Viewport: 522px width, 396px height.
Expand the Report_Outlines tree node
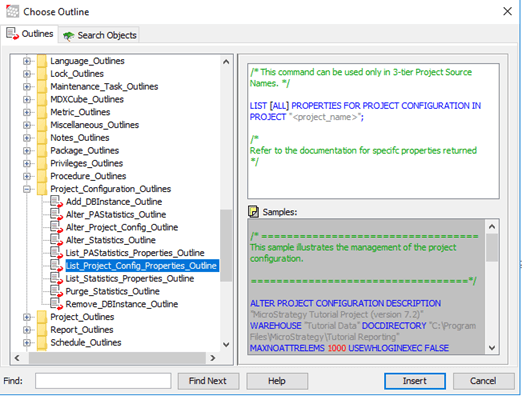click(27, 330)
